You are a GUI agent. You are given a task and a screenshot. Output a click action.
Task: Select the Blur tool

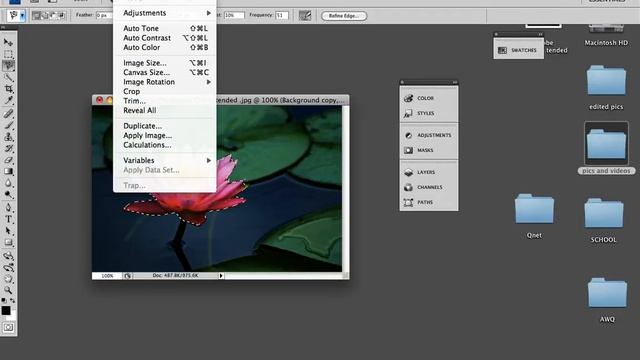click(8, 183)
